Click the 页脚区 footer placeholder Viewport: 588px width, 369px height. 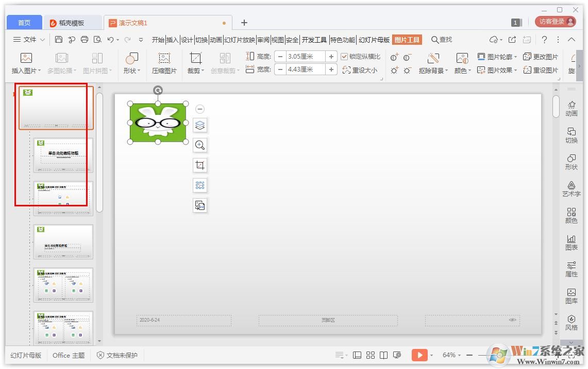(328, 320)
